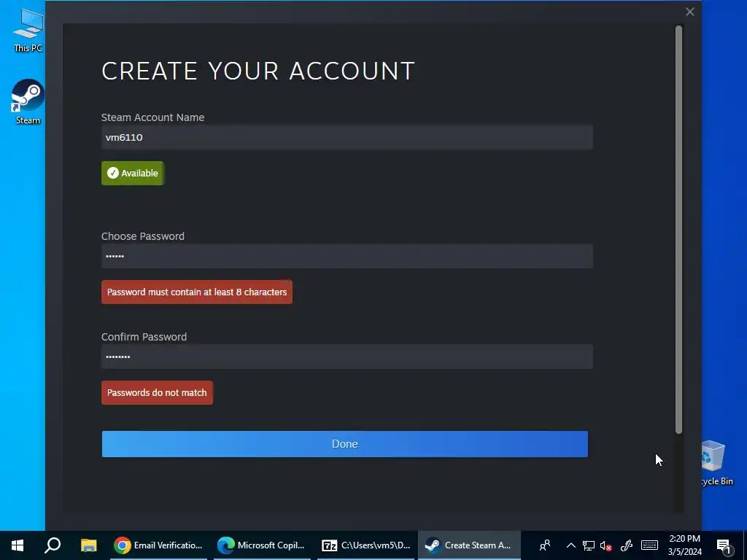Close the Create Steam Account dialog
The image size is (747, 560).
[x=690, y=12]
